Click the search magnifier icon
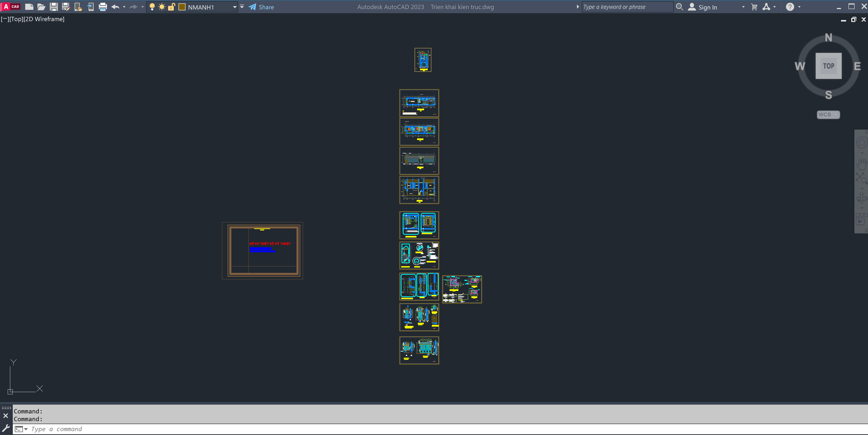The width and height of the screenshot is (868, 435). point(679,7)
